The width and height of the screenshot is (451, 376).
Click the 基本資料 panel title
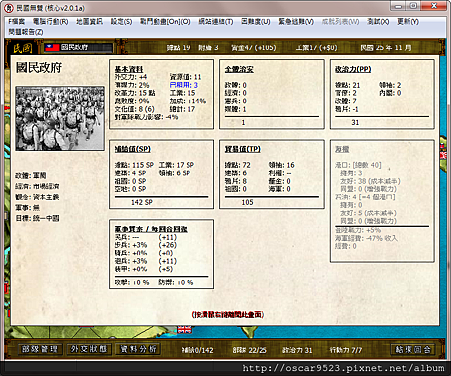129,69
